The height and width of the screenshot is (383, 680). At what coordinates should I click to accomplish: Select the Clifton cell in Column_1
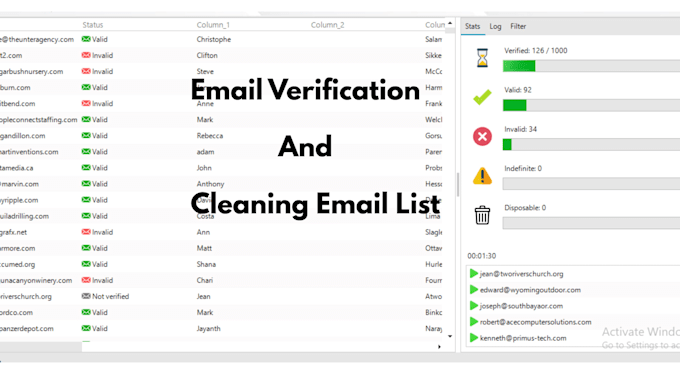[207, 56]
